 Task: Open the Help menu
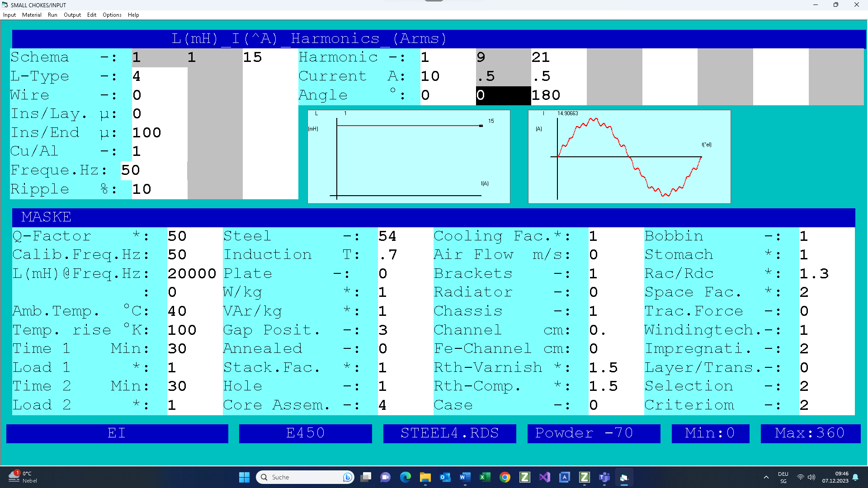pyautogui.click(x=133, y=15)
